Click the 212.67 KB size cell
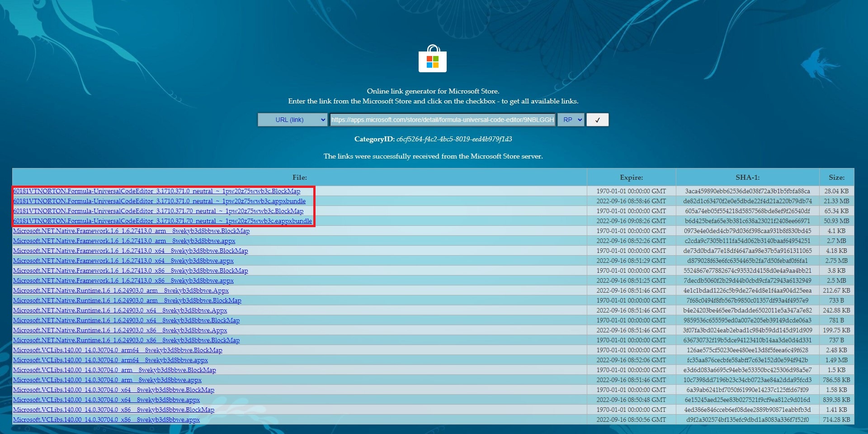 coord(836,290)
